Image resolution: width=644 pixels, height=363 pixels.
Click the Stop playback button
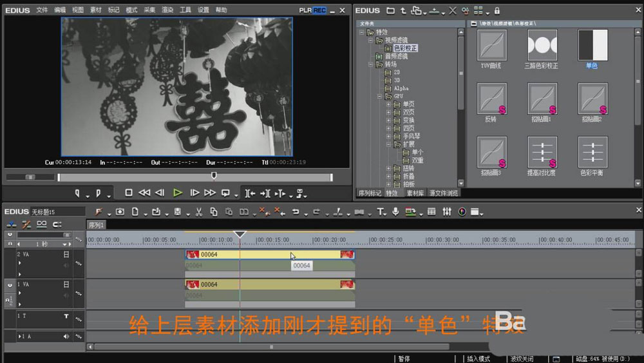pos(129,193)
